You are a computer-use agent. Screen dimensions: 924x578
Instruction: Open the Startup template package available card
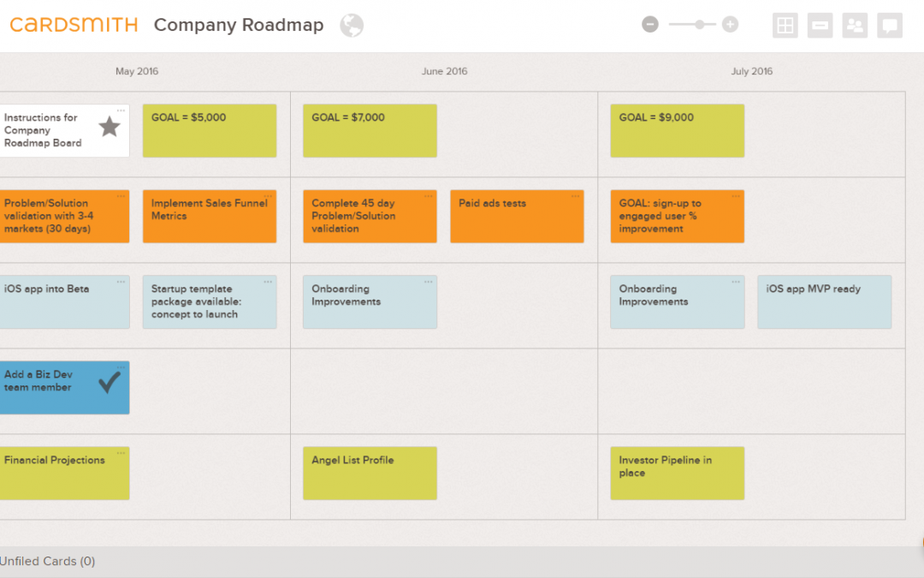210,301
